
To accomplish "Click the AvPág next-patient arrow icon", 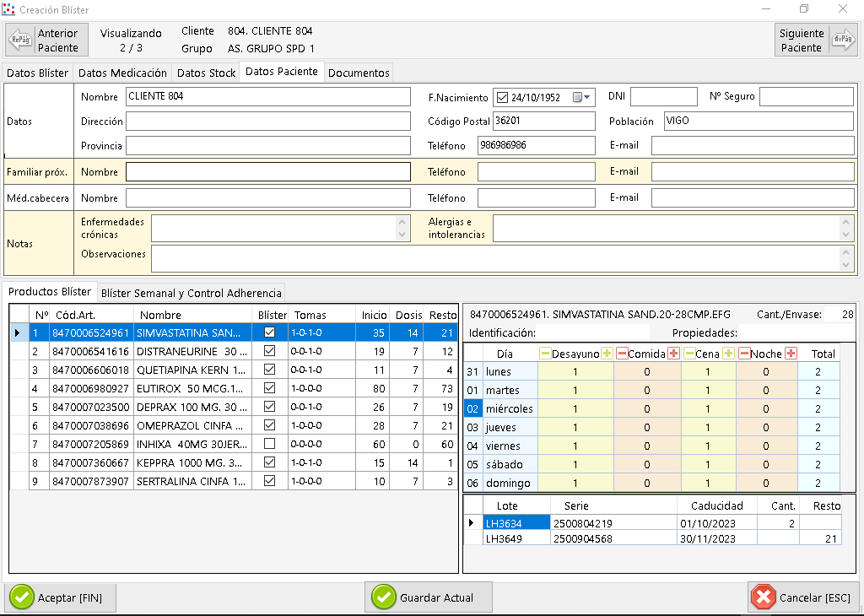I will point(843,40).
